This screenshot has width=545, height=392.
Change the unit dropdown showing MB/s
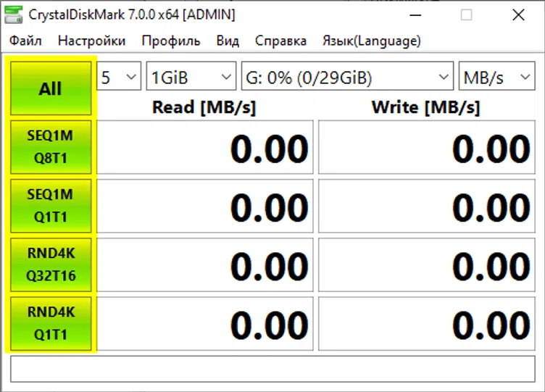[x=497, y=76]
